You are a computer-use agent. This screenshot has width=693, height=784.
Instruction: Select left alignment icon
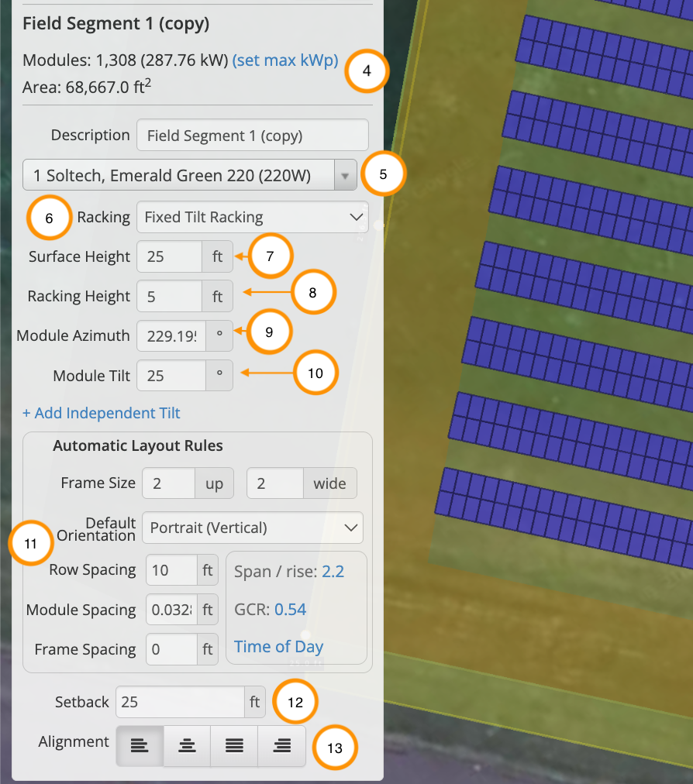140,745
